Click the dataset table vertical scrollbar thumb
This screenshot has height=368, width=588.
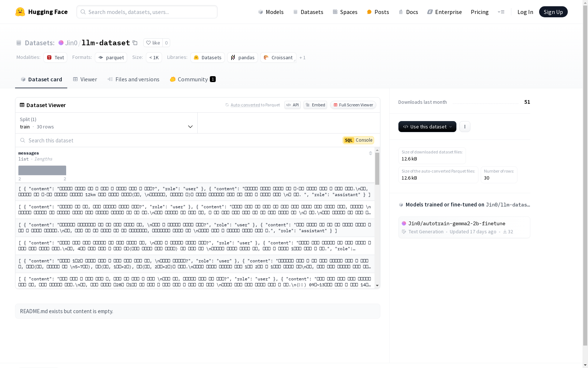[377, 169]
